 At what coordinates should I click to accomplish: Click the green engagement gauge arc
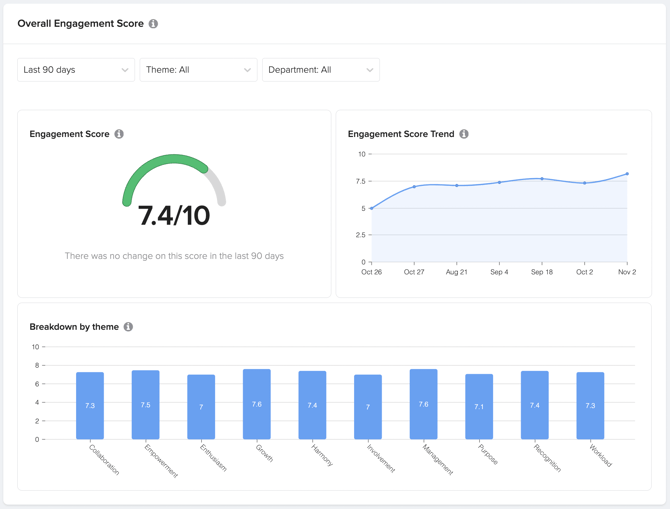point(160,165)
